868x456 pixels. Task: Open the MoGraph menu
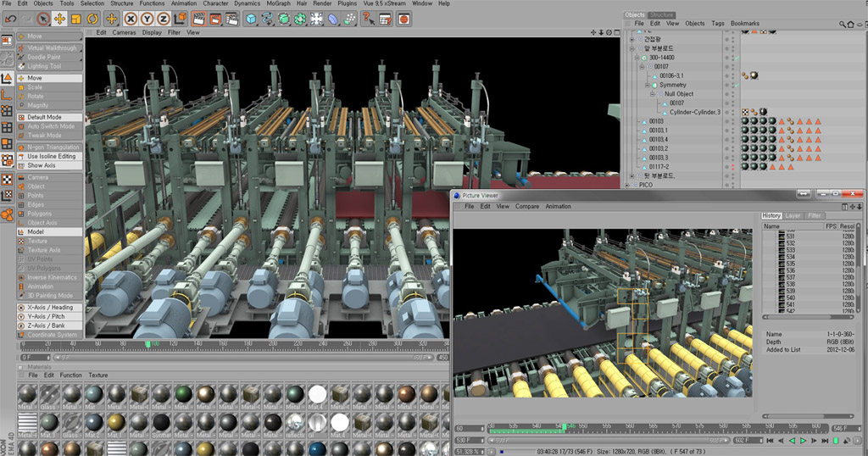tap(278, 3)
